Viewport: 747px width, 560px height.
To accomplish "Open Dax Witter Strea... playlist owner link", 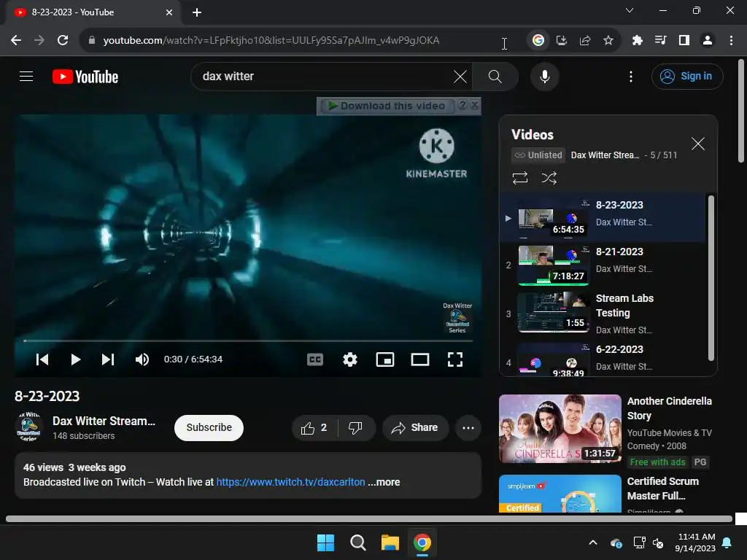I will tap(605, 155).
